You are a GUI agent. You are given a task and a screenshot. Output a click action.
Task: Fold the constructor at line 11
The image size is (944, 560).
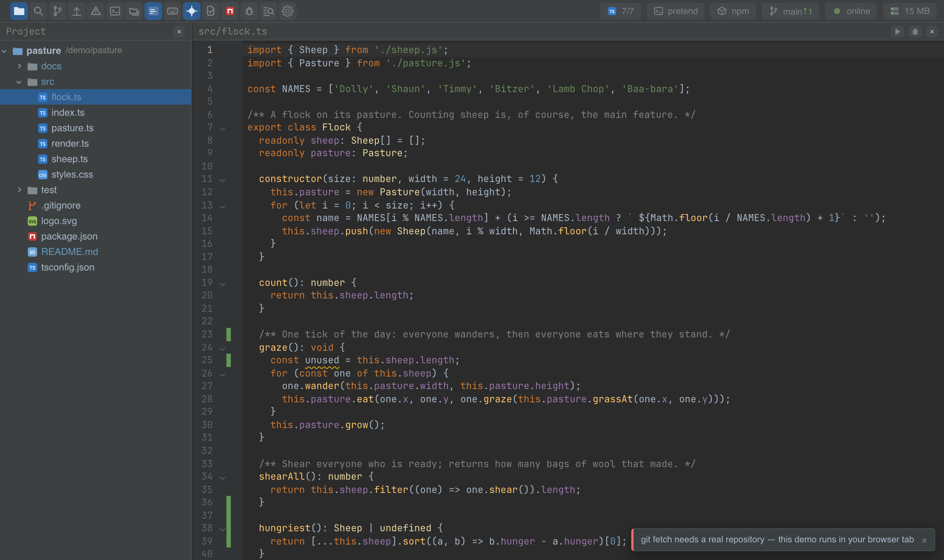(x=222, y=180)
